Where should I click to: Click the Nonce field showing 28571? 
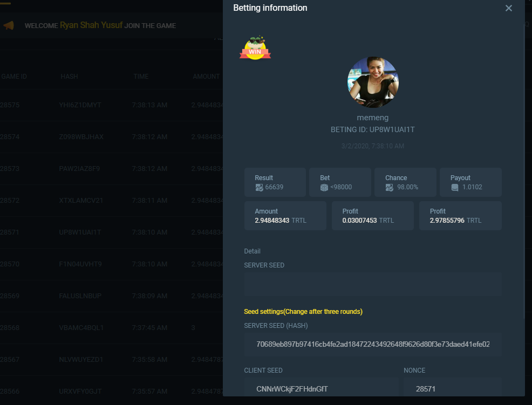click(x=452, y=388)
